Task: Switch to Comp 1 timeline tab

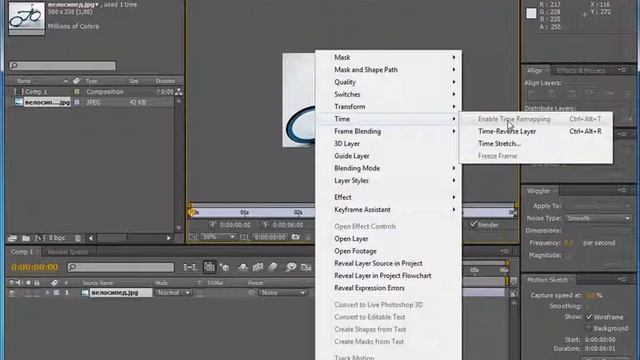Action: point(22,252)
